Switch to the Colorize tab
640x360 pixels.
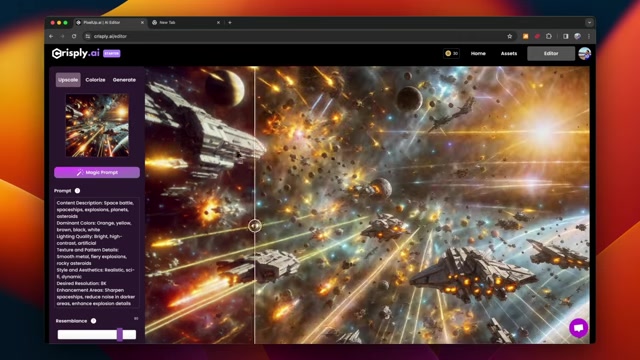coord(96,80)
